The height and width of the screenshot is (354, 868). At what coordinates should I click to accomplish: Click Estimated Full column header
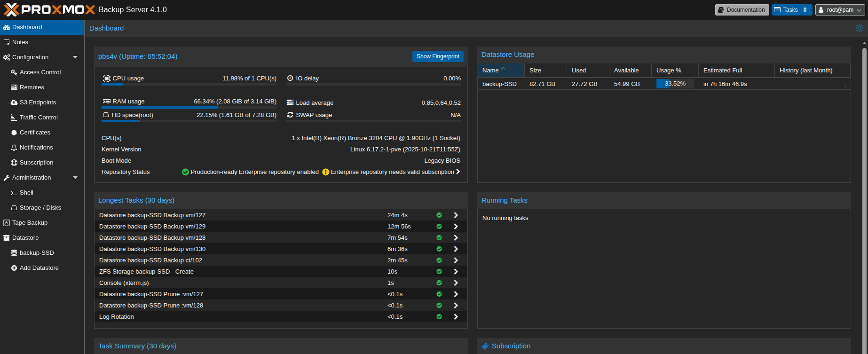pos(736,71)
